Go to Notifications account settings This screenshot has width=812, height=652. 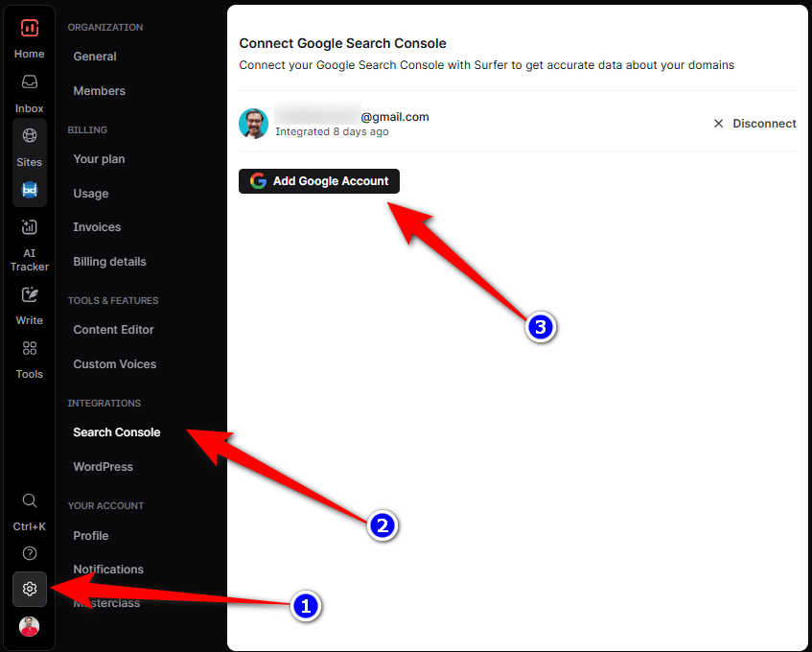[107, 570]
